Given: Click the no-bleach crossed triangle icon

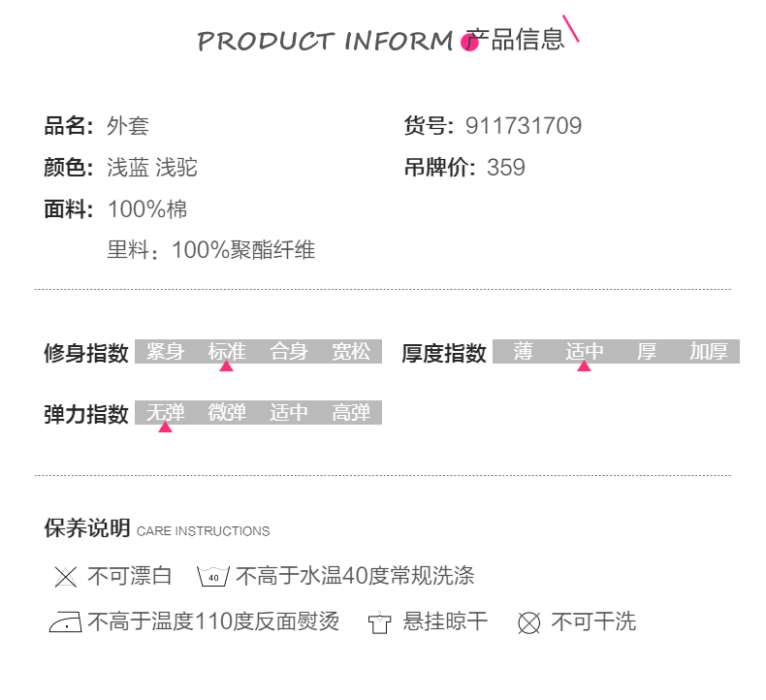Looking at the screenshot, I should (x=66, y=577).
